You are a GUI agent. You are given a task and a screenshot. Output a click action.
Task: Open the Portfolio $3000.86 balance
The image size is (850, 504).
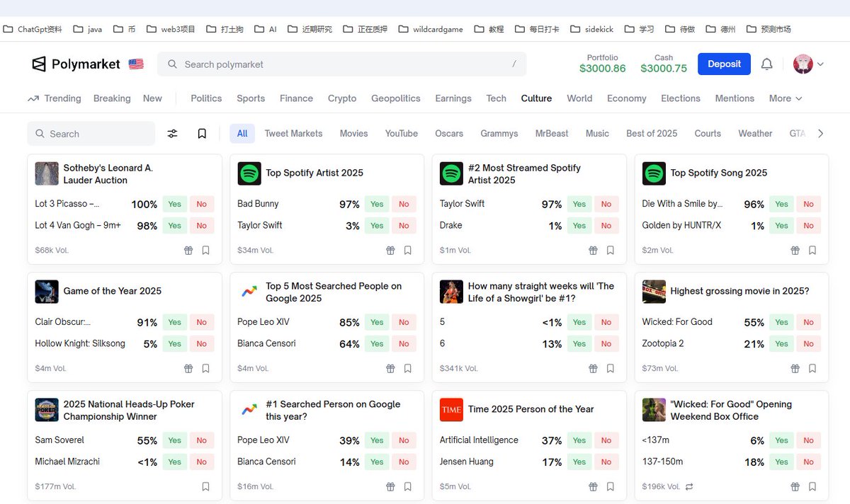[x=603, y=64]
